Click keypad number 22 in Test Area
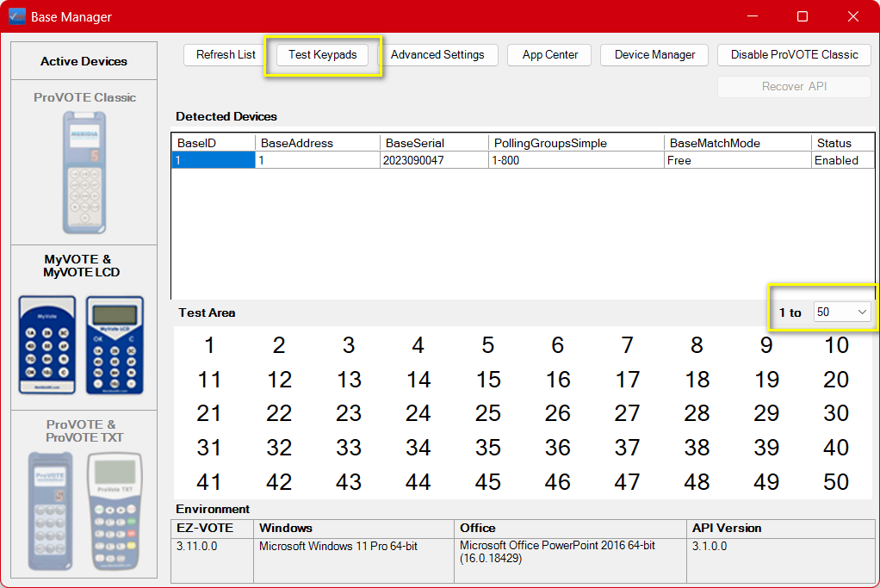880x588 pixels. click(x=279, y=413)
